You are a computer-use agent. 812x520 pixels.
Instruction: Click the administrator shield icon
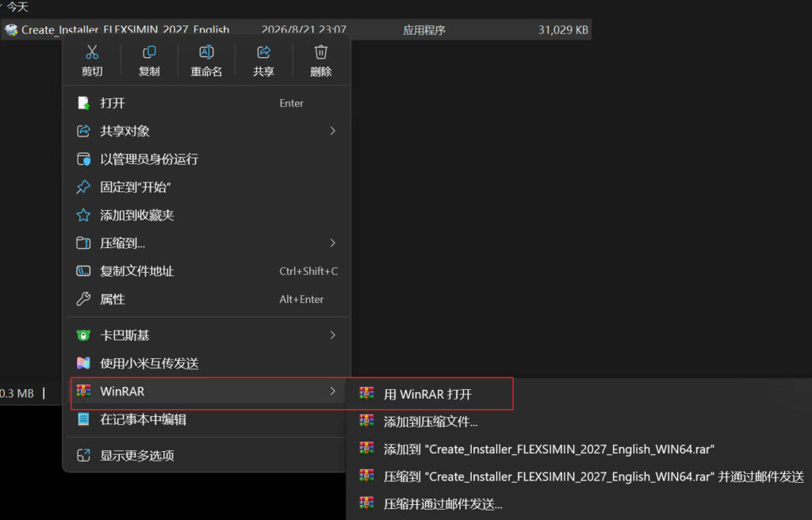point(83,159)
